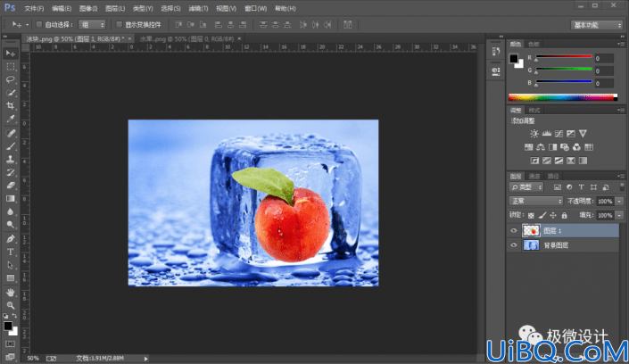
Task: Expand the status bar info arrow
Action: click(x=146, y=359)
